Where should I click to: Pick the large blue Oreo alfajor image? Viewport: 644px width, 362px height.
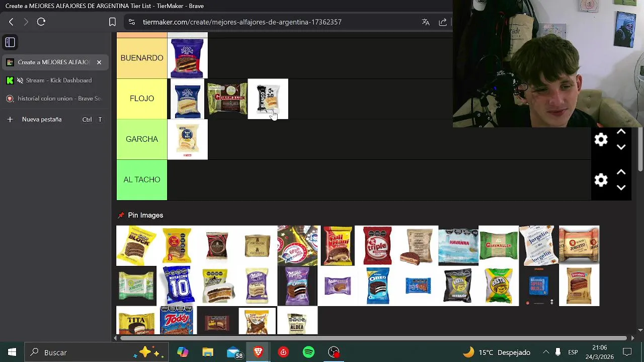(378, 286)
